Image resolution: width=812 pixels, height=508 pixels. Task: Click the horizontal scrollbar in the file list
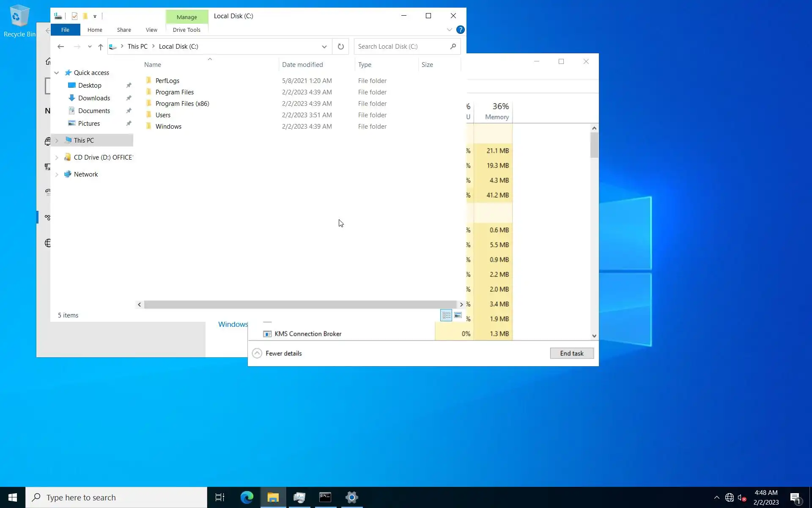(x=300, y=304)
